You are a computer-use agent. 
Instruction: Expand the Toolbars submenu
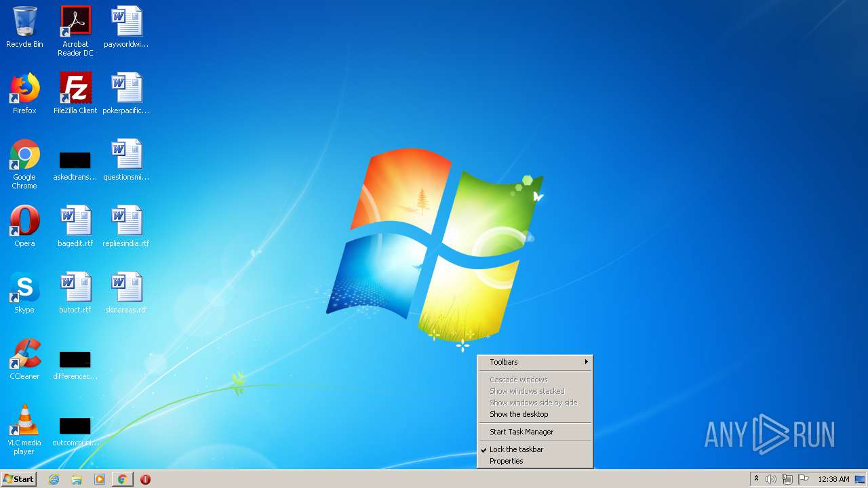pyautogui.click(x=535, y=362)
